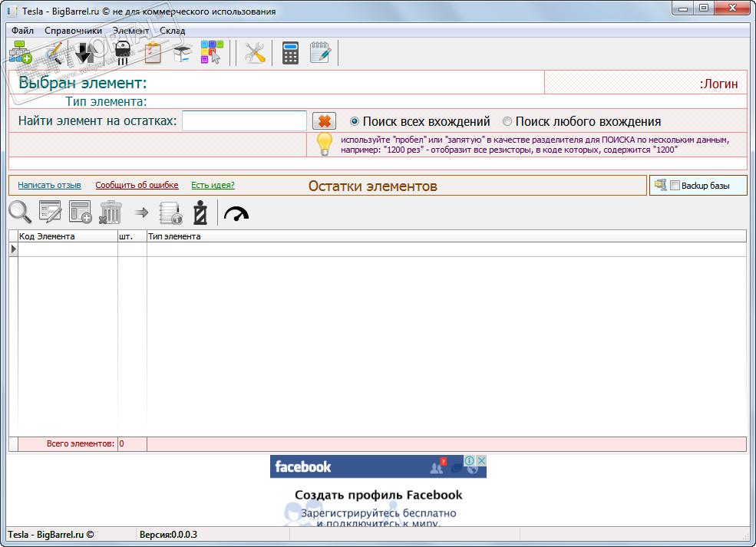Viewport: 756px width, 547px height.
Task: Click the edit form with pencil icon
Action: click(x=50, y=212)
